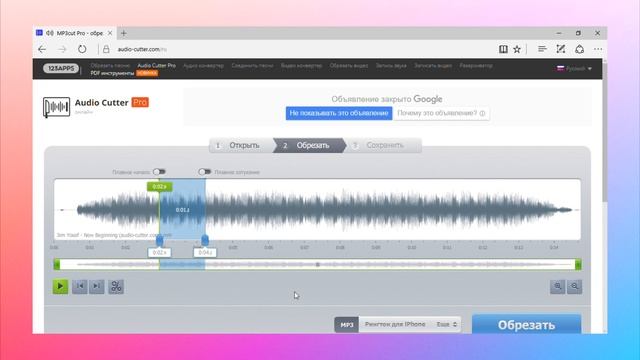Open a new browser tab
The image size is (640, 360).
click(x=124, y=33)
